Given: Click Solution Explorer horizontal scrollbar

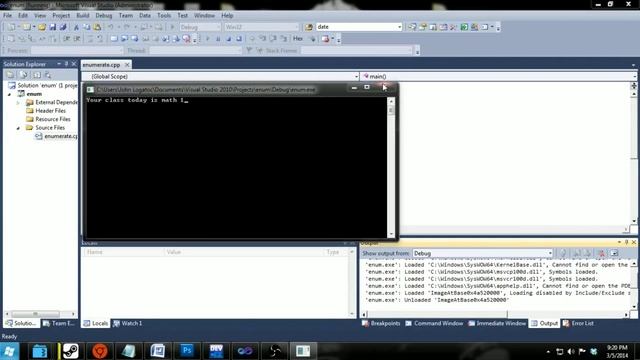Looking at the screenshot, I should (40, 314).
